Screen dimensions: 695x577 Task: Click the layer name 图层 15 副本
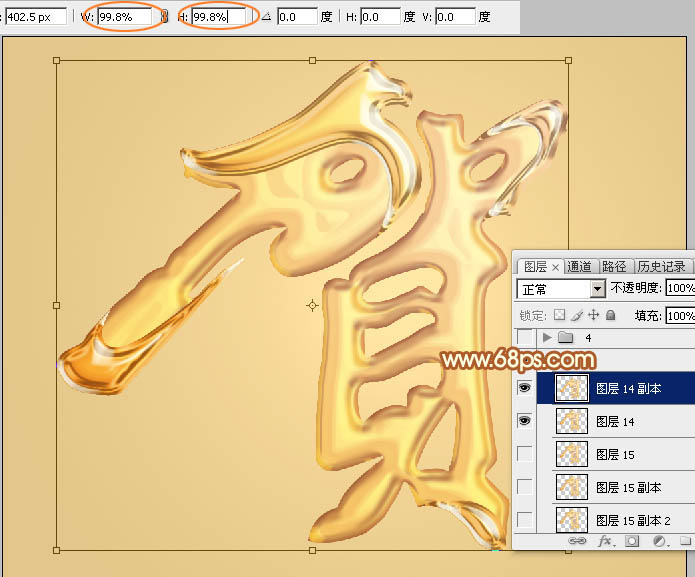629,487
